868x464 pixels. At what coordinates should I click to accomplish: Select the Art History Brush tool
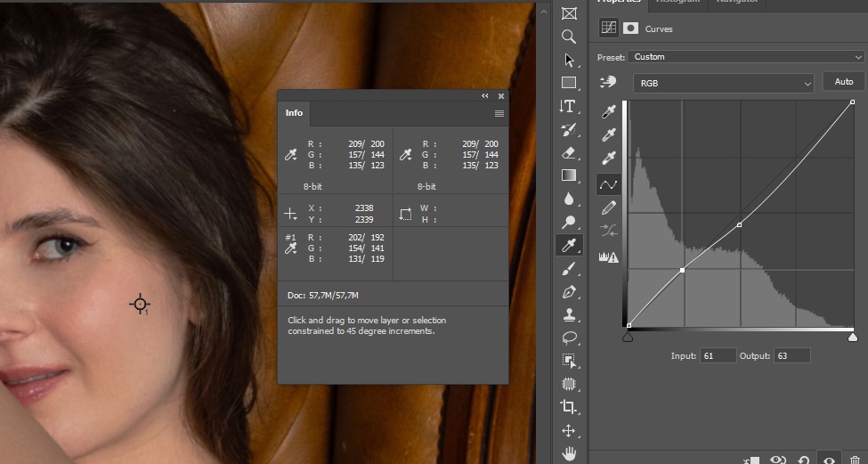(569, 129)
